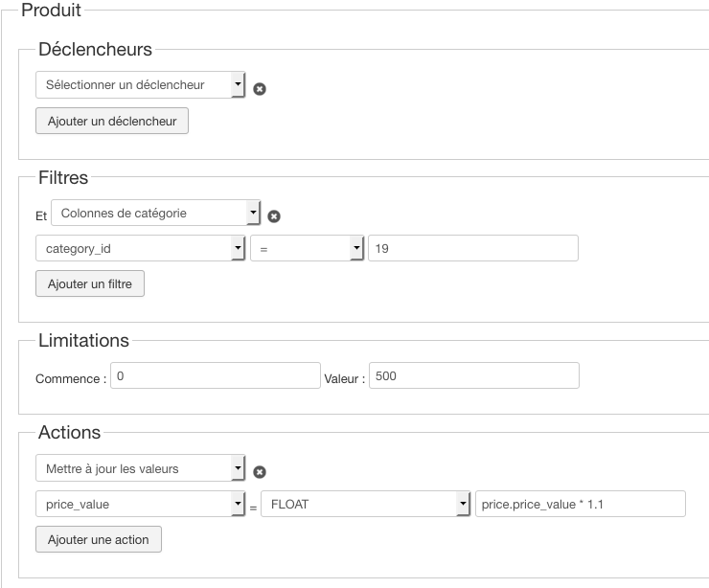This screenshot has height=588, width=709.
Task: Change the '=' comparison operator dropdown
Action: coord(307,248)
